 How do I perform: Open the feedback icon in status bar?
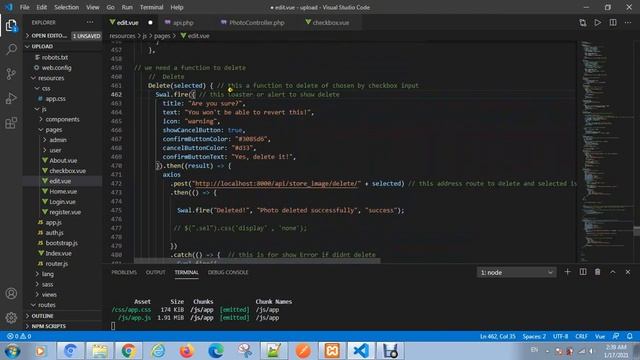tap(616, 336)
